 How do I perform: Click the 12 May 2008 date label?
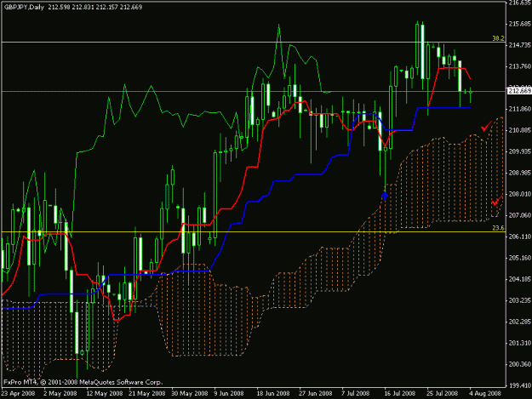point(105,394)
